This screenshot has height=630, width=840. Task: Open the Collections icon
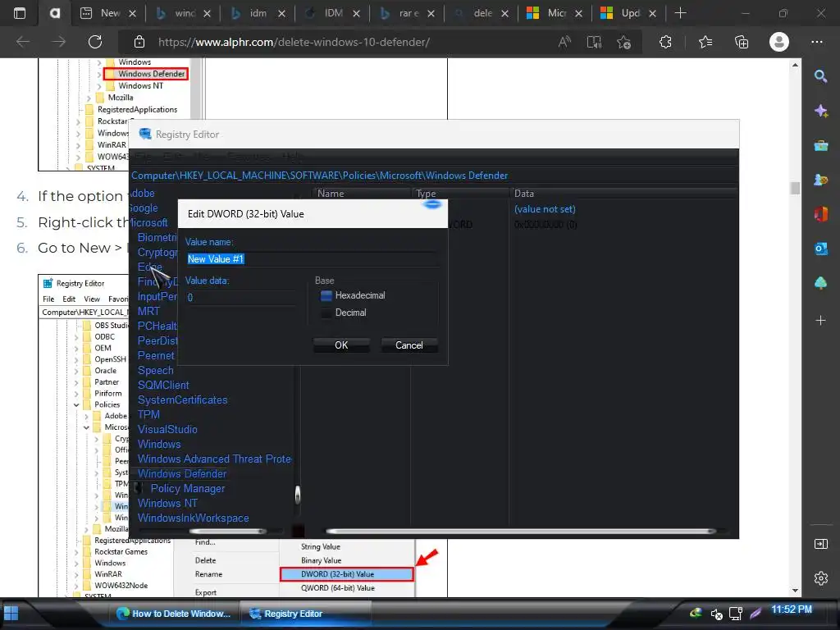(x=742, y=42)
